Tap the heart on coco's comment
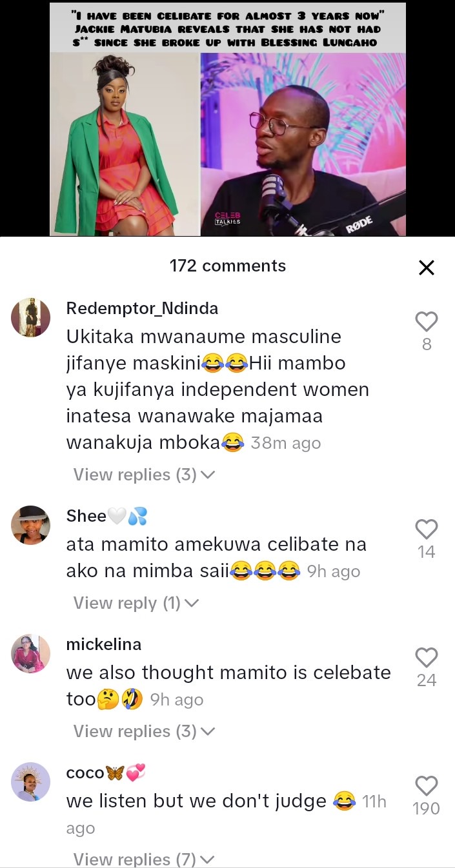 (x=427, y=786)
